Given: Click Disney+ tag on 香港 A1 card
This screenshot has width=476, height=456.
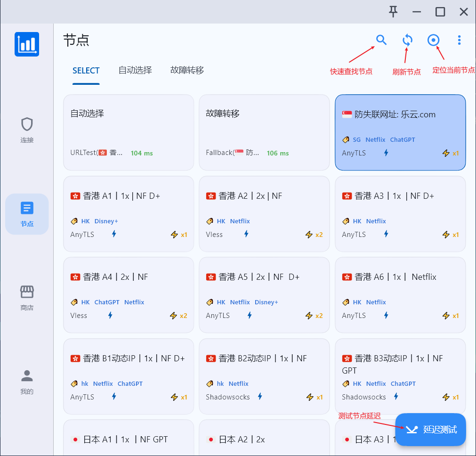Looking at the screenshot, I should [106, 221].
